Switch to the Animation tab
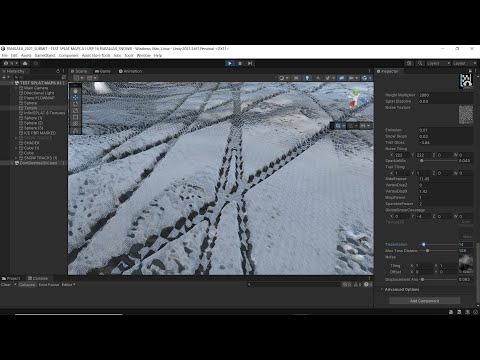Viewport: 480px width, 360px height. click(x=130, y=71)
